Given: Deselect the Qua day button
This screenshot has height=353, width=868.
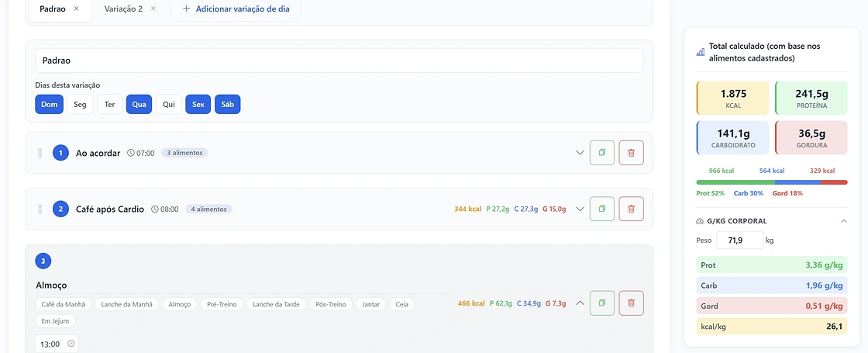Looking at the screenshot, I should (139, 105).
